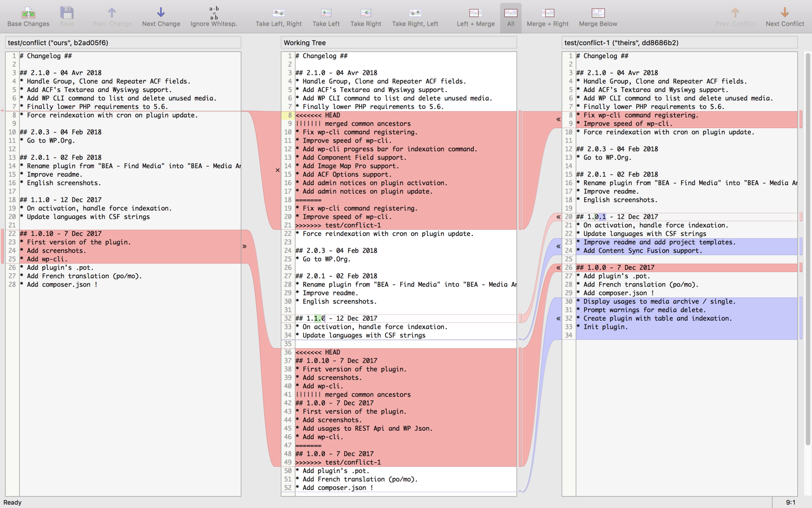Take 'Display usages' block with « arrow

pyautogui.click(x=558, y=318)
